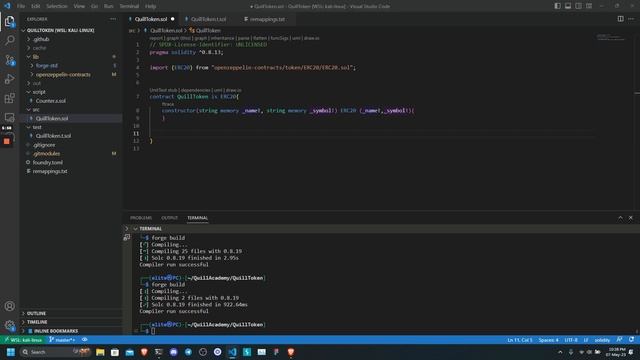The image size is (640, 360).
Task: Click the terminal side icon below the chevron
Action: coord(127,237)
